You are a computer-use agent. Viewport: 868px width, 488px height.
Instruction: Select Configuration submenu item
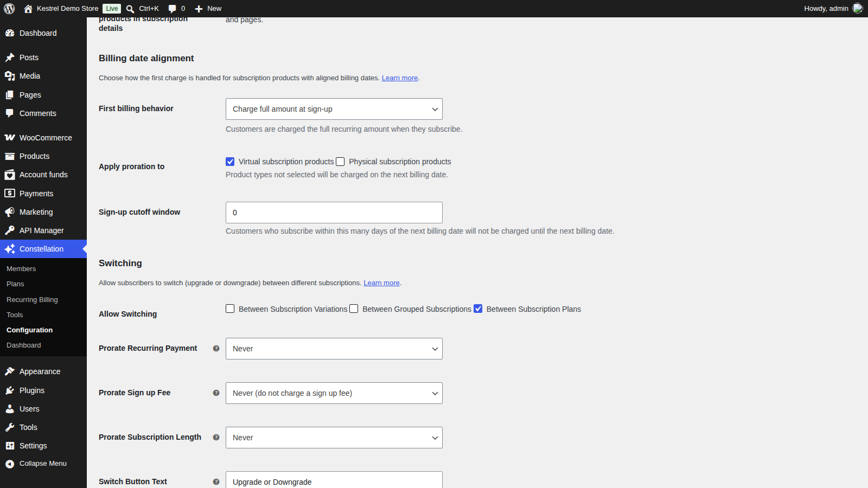pos(29,330)
